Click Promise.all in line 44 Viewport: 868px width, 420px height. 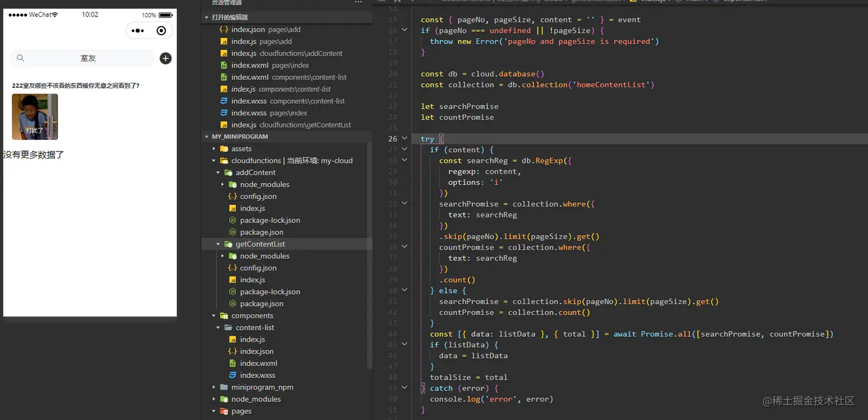pos(666,334)
